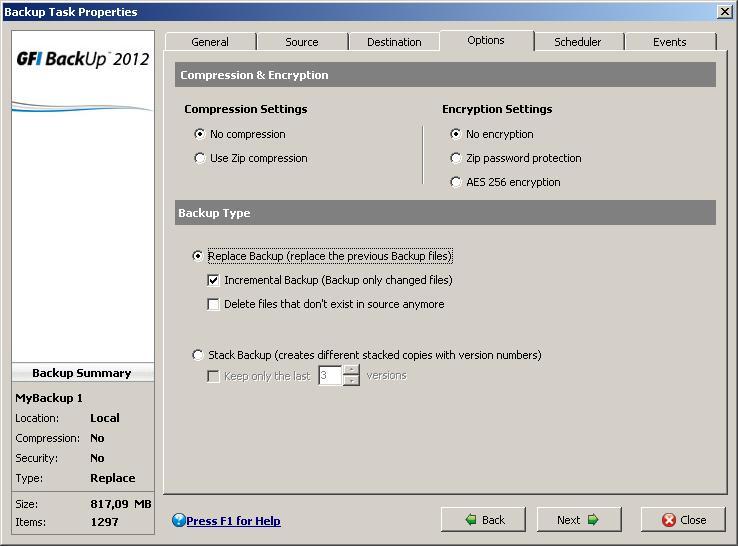The height and width of the screenshot is (546, 738).
Task: Enable AES 256 encryption option
Action: point(457,182)
